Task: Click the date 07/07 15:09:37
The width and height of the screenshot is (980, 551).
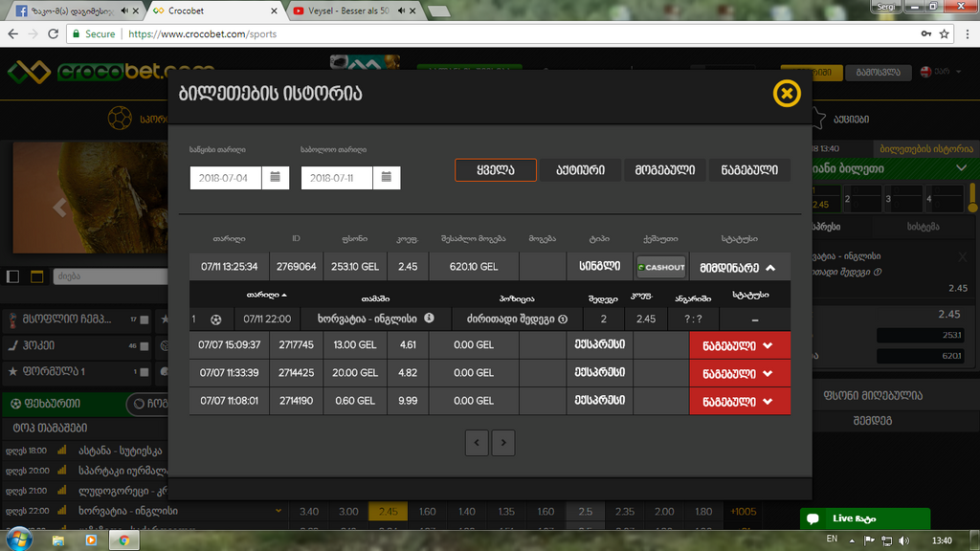Action: coord(230,344)
